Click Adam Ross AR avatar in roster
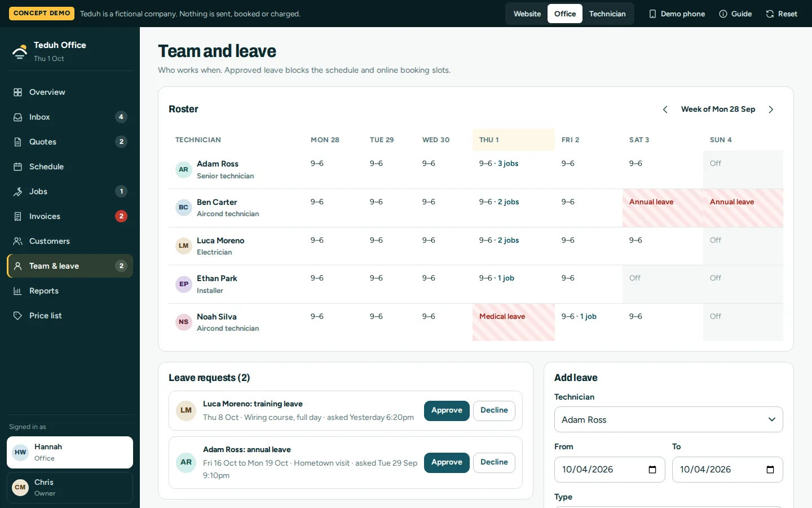 (184, 169)
